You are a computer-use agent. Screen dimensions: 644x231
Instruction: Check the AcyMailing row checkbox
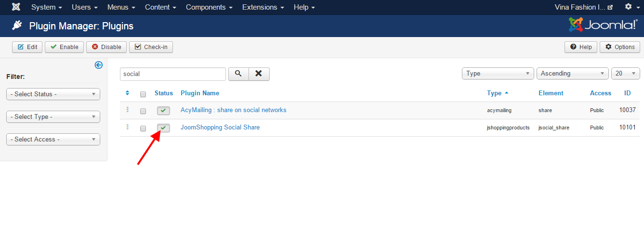click(143, 111)
